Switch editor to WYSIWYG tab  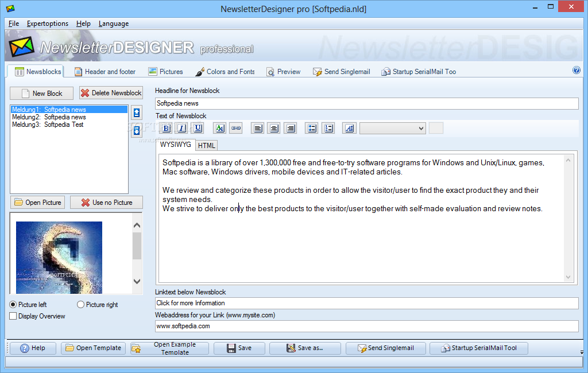click(x=175, y=145)
